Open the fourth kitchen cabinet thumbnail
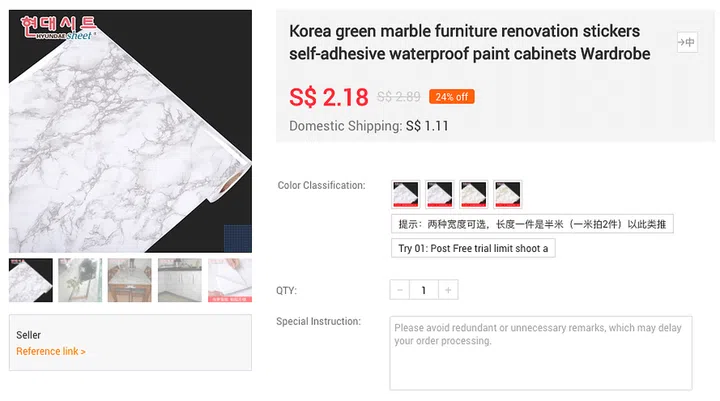Image resolution: width=720 pixels, height=401 pixels. [x=179, y=280]
